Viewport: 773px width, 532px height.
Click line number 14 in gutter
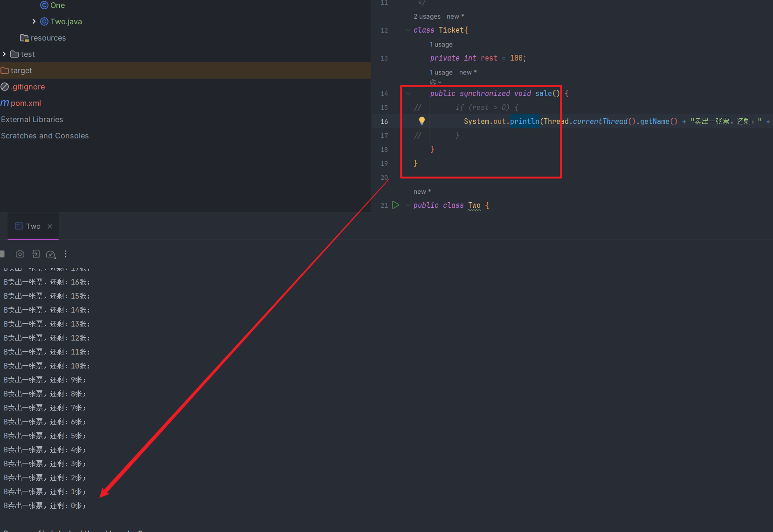click(384, 94)
